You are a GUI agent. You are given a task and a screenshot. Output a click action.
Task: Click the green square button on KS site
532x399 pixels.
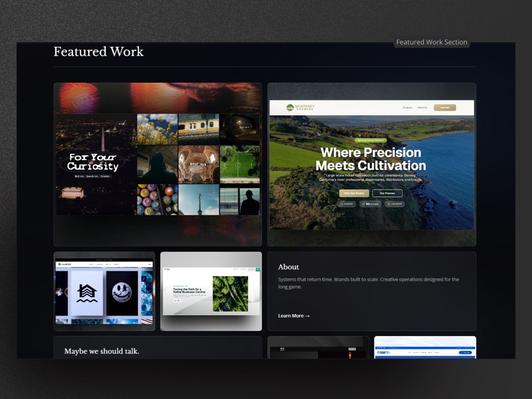pos(257,269)
